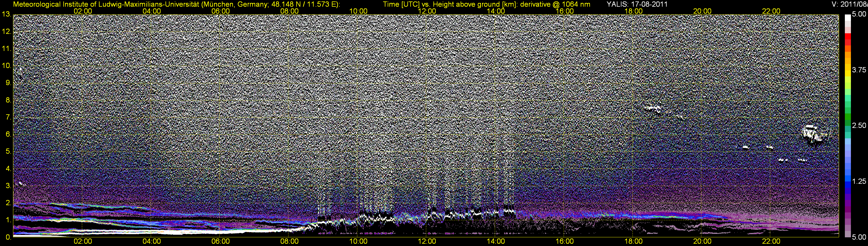The height and width of the screenshot is (246, 868).
Task: Click the 12:00 label on the lower time axis
Action: click(x=427, y=241)
